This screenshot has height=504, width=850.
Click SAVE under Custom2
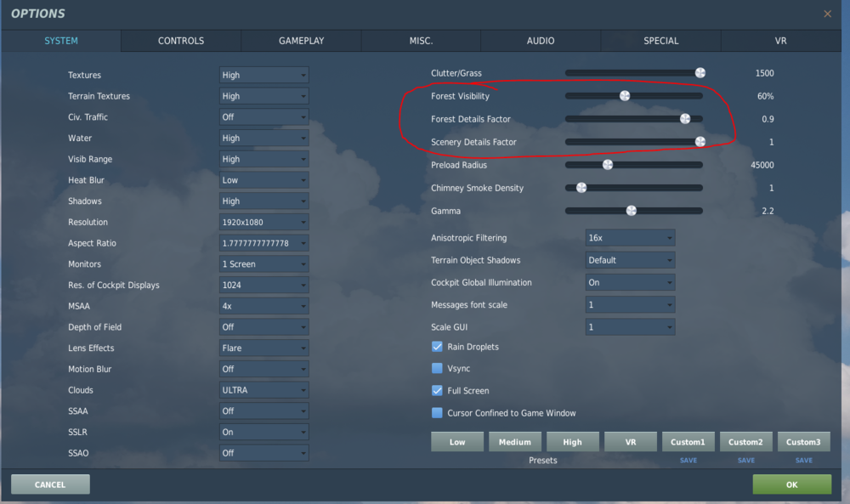pos(746,460)
